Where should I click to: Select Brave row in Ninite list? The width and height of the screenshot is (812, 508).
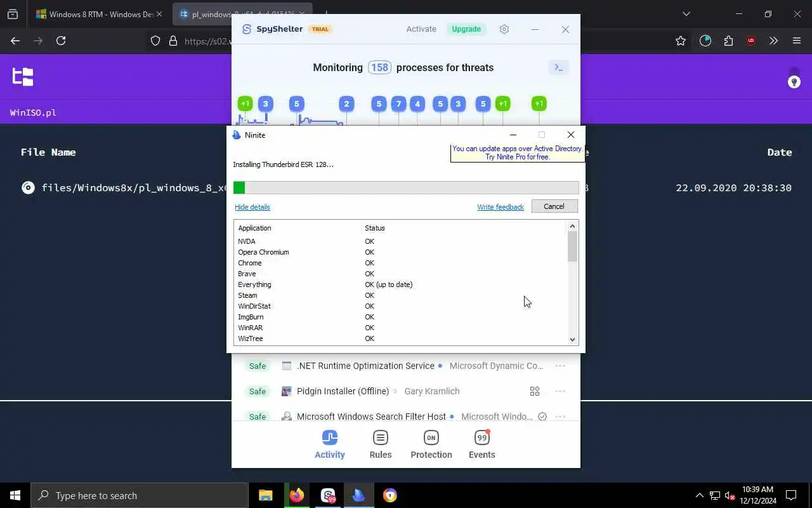[x=400, y=274]
